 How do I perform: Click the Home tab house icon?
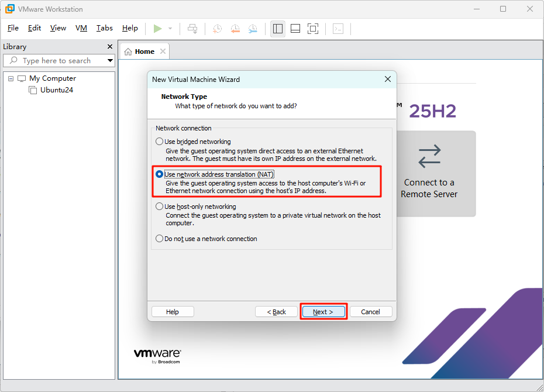click(128, 51)
